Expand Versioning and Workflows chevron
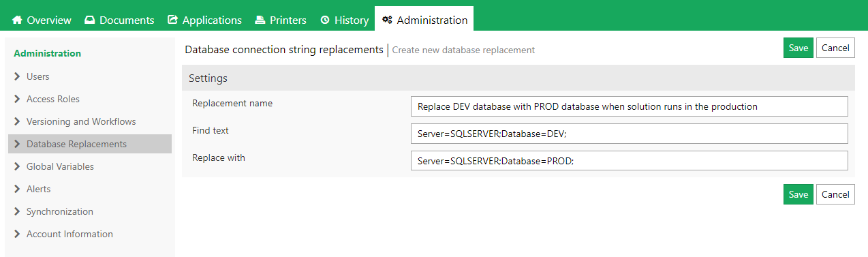 click(x=17, y=121)
